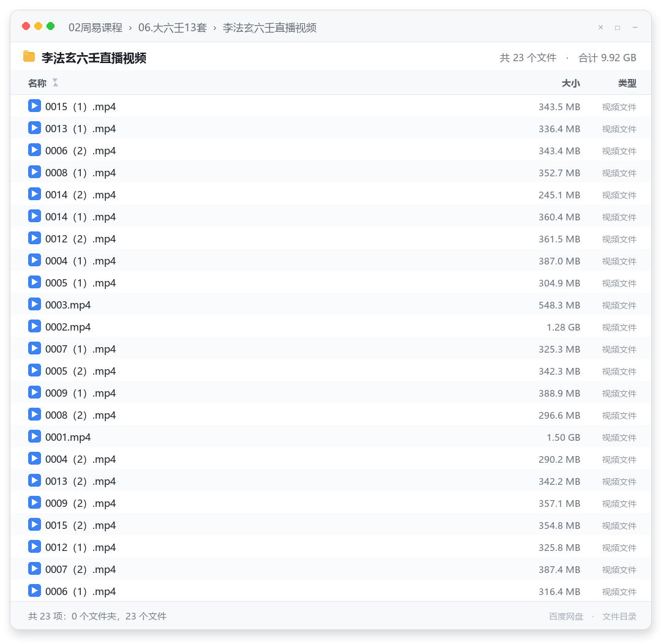Click 百度网盘 in the footer
The width and height of the screenshot is (661, 644).
point(566,616)
